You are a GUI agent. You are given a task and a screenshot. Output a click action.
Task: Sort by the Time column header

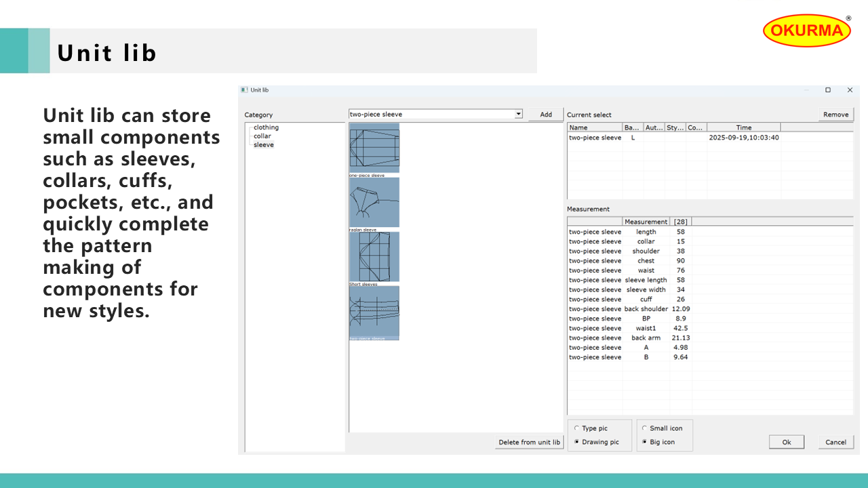click(743, 127)
